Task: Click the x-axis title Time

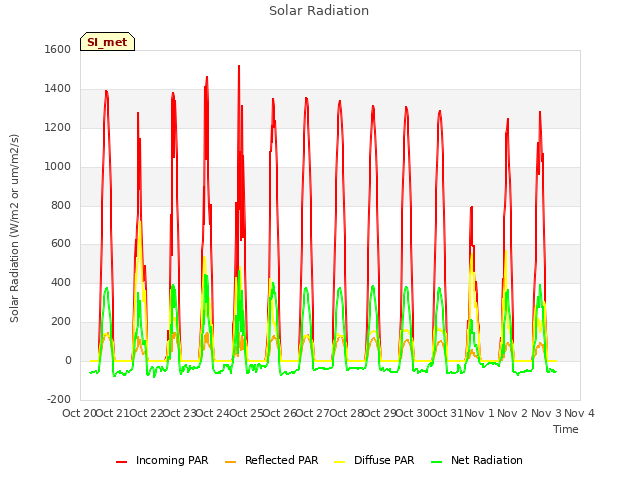Action: 566,429
